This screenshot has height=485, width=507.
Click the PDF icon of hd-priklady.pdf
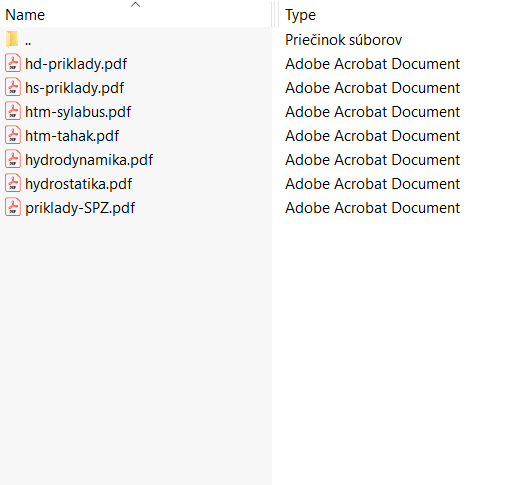click(13, 63)
